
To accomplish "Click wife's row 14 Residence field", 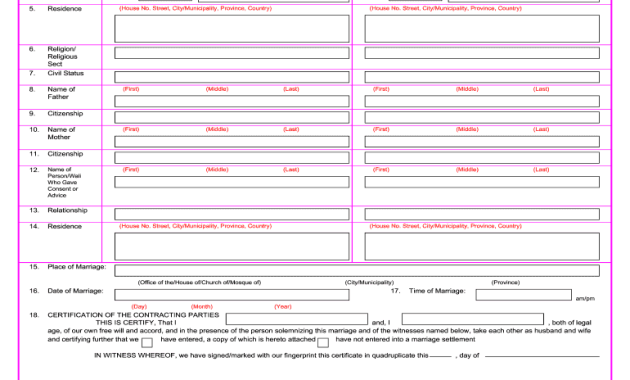I will point(482,246).
